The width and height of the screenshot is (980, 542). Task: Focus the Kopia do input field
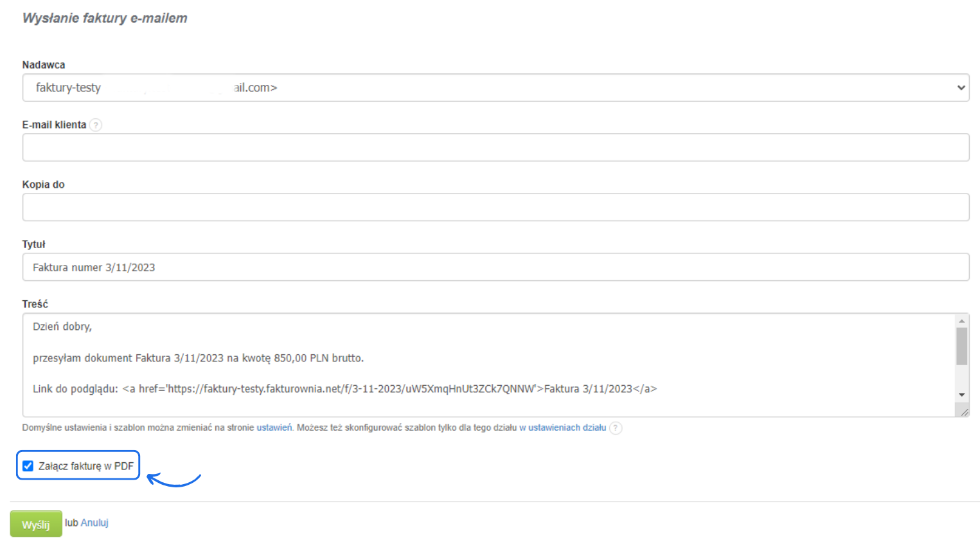coord(495,207)
